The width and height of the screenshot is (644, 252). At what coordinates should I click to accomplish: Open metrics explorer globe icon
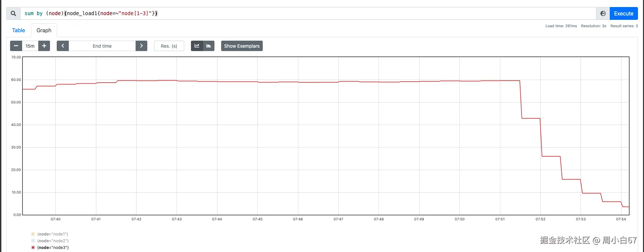[x=603, y=13]
